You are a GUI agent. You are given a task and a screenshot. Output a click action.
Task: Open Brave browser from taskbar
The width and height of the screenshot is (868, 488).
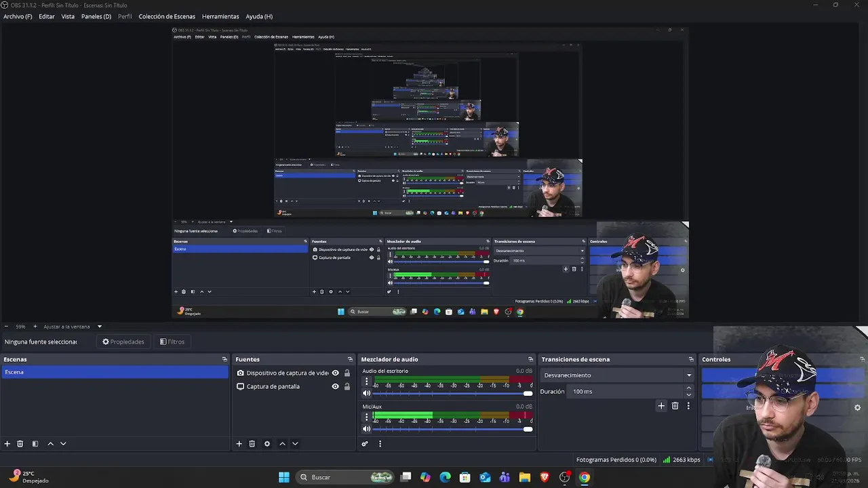pyautogui.click(x=545, y=477)
